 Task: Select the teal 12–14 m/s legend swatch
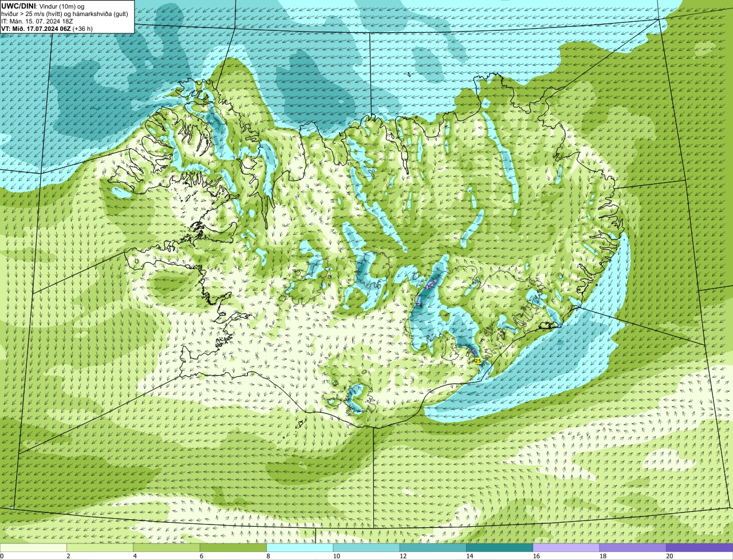[x=433, y=547]
